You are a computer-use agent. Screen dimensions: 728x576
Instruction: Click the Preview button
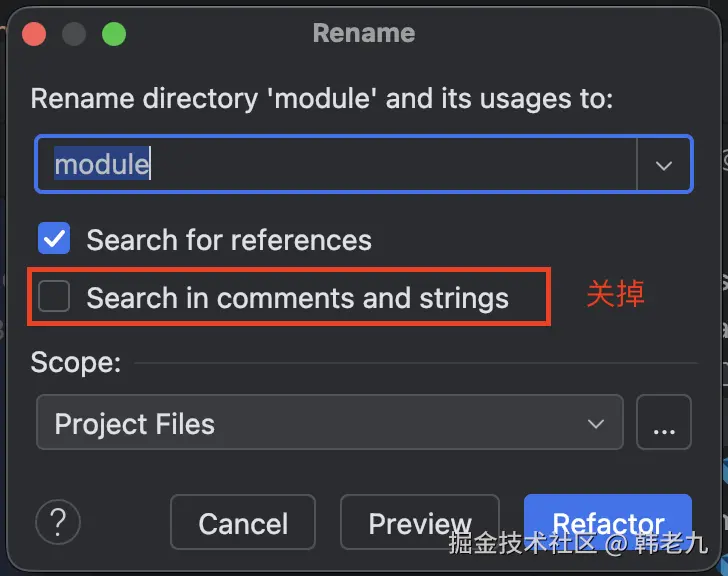[x=419, y=523]
